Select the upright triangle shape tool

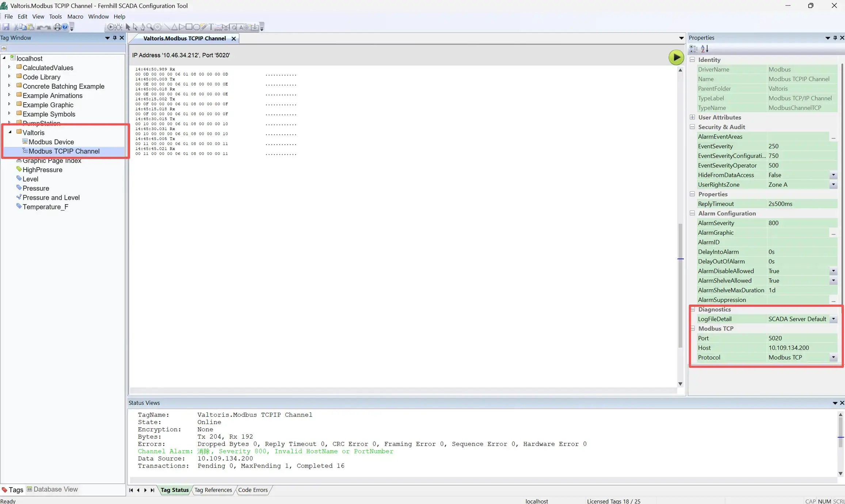(174, 27)
